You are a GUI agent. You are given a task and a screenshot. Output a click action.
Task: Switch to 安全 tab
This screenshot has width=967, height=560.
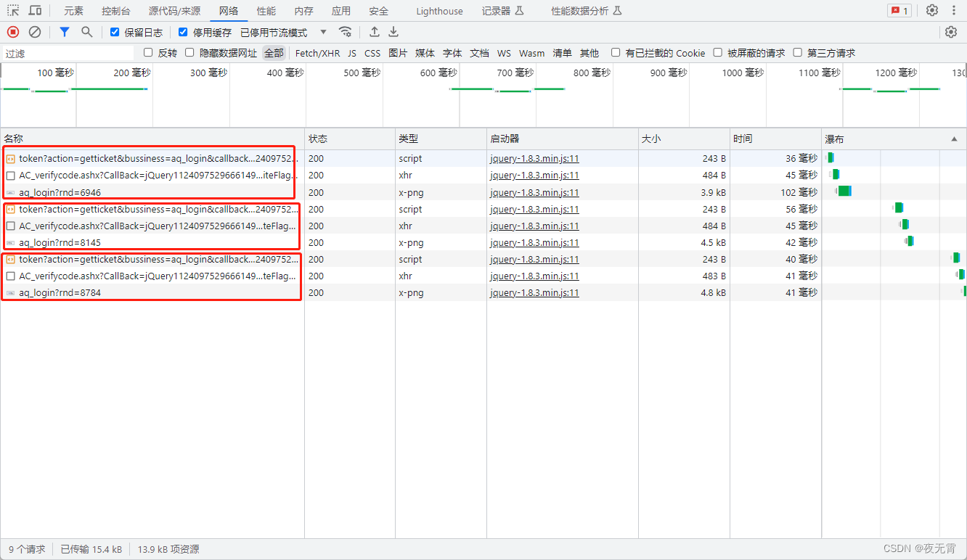pyautogui.click(x=378, y=11)
